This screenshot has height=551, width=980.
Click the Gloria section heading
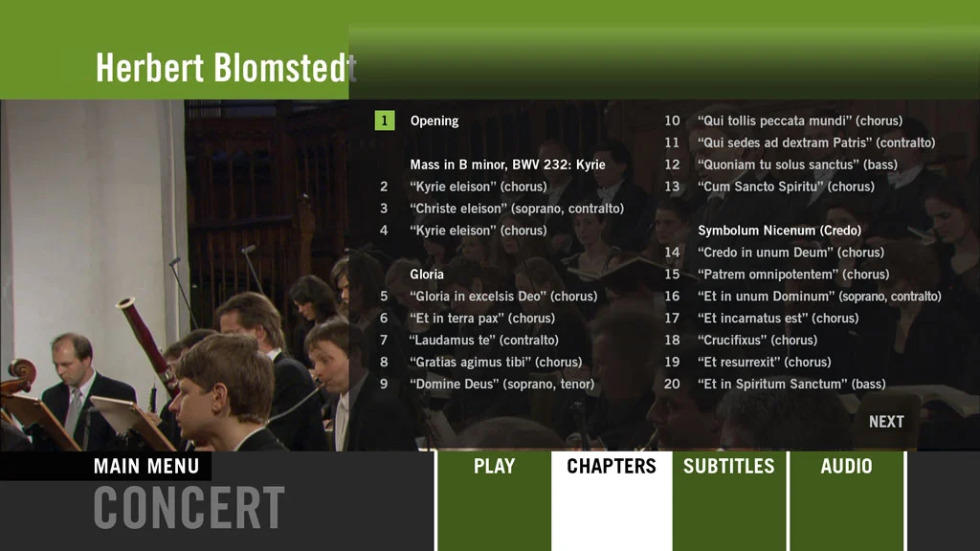coord(427,275)
